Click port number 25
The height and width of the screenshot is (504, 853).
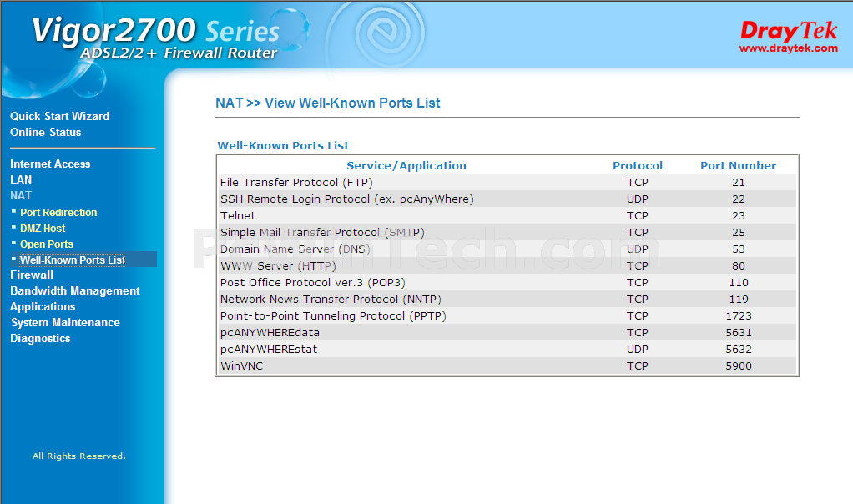click(x=738, y=233)
